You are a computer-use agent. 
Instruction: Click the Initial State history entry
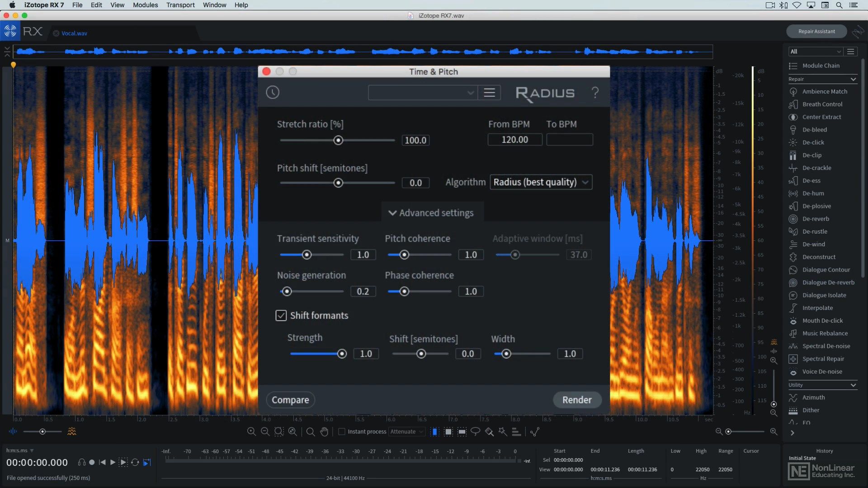tap(802, 458)
